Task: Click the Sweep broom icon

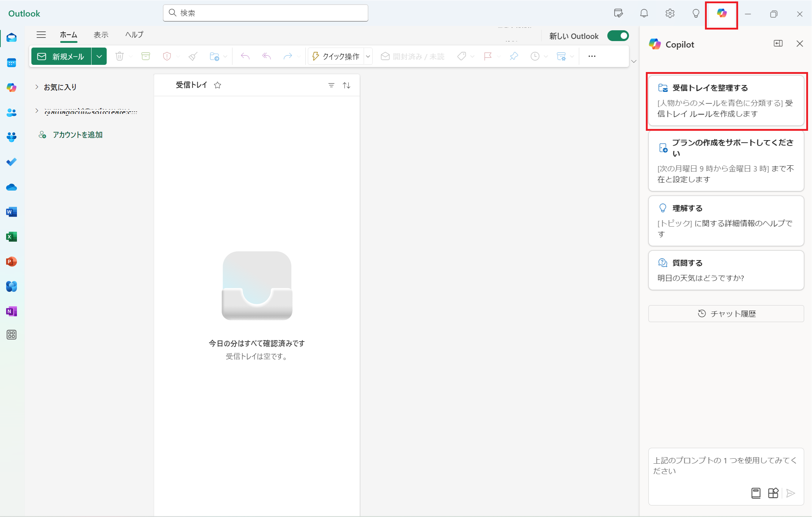Action: 193,56
